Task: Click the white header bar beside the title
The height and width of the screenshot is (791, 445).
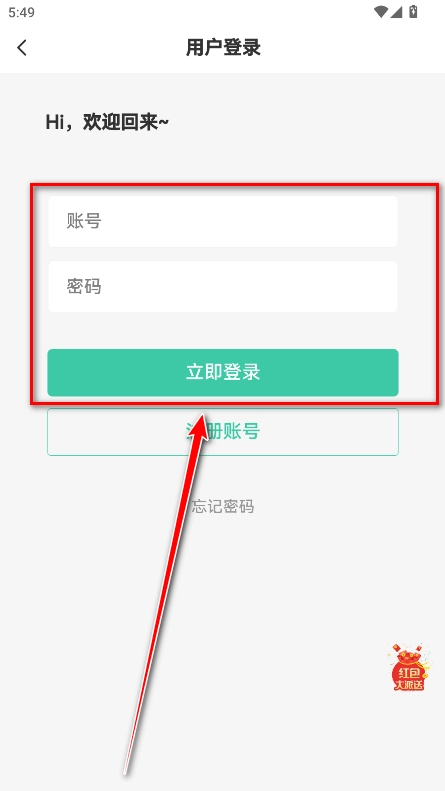Action: coord(353,48)
